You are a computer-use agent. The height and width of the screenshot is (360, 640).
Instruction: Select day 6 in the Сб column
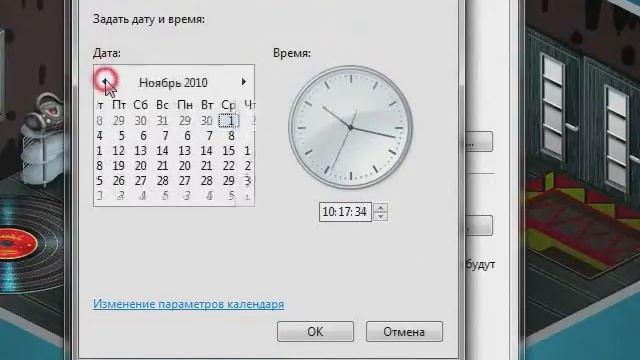click(x=143, y=136)
